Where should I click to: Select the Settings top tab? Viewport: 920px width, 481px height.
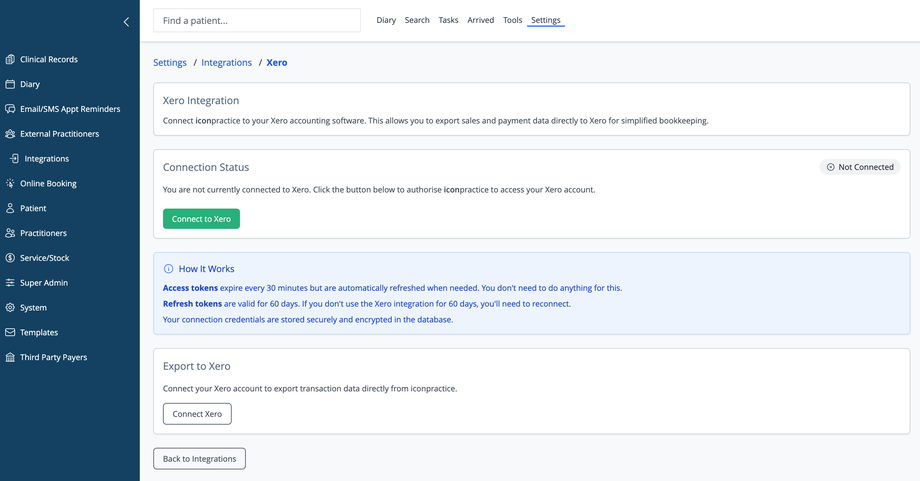[546, 20]
